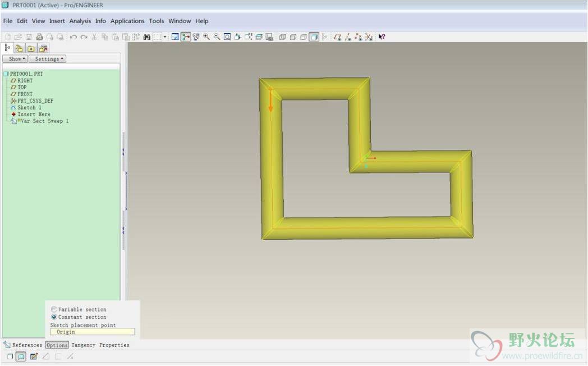Click the Sketch placement point Origin field

pos(92,332)
